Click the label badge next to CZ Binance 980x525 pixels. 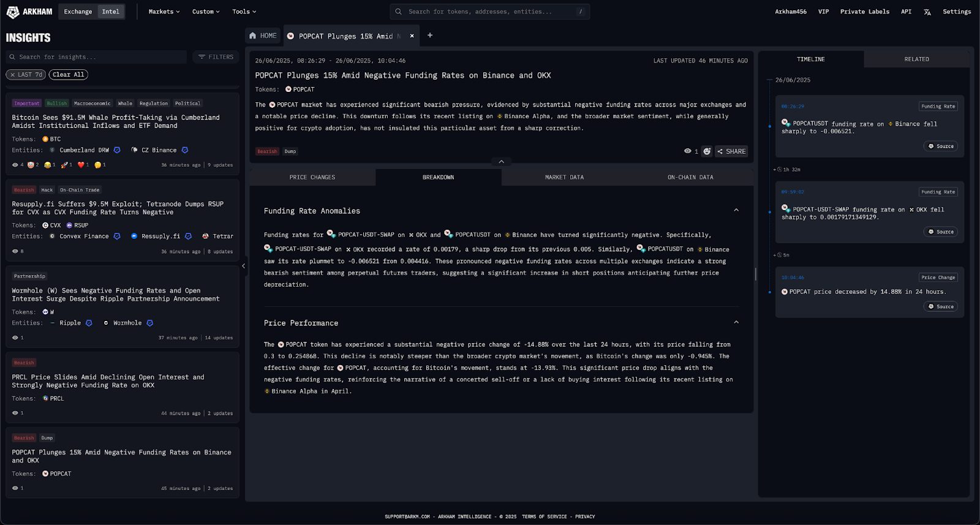185,150
